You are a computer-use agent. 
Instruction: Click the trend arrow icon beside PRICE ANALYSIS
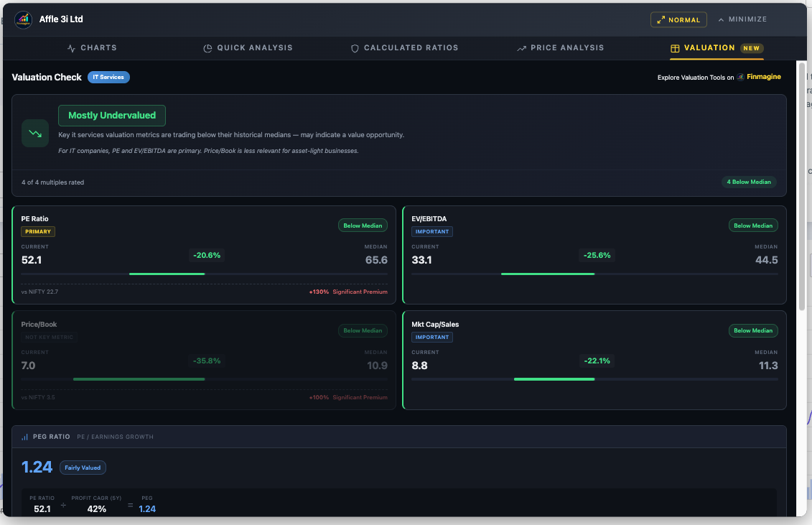pos(521,47)
